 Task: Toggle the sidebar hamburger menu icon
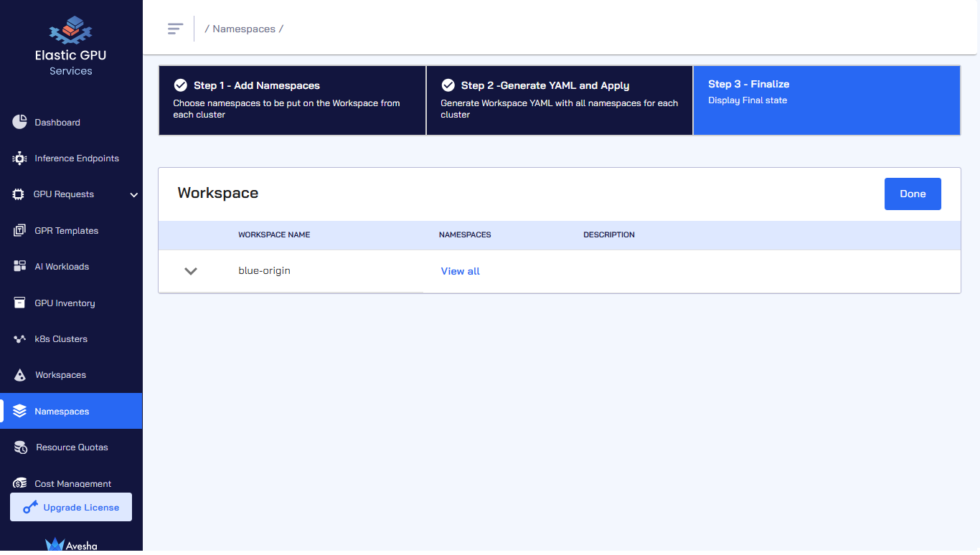tap(175, 29)
